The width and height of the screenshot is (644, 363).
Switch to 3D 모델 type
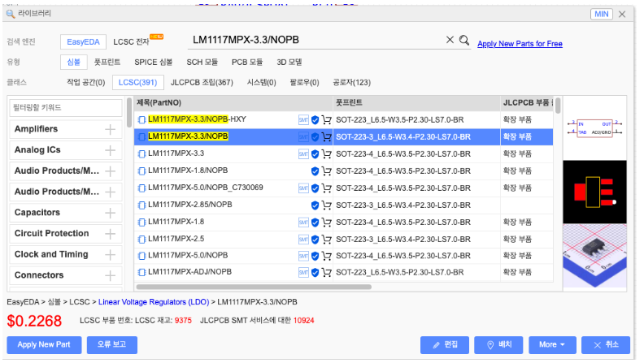point(289,62)
